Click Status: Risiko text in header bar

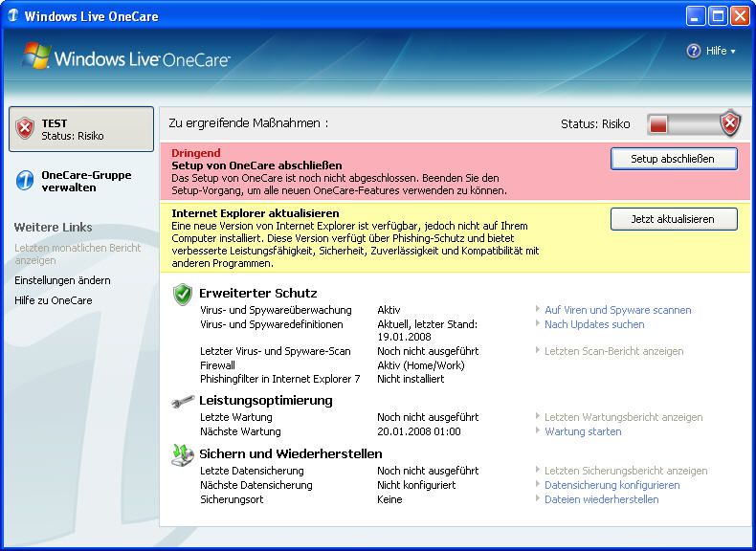595,124
